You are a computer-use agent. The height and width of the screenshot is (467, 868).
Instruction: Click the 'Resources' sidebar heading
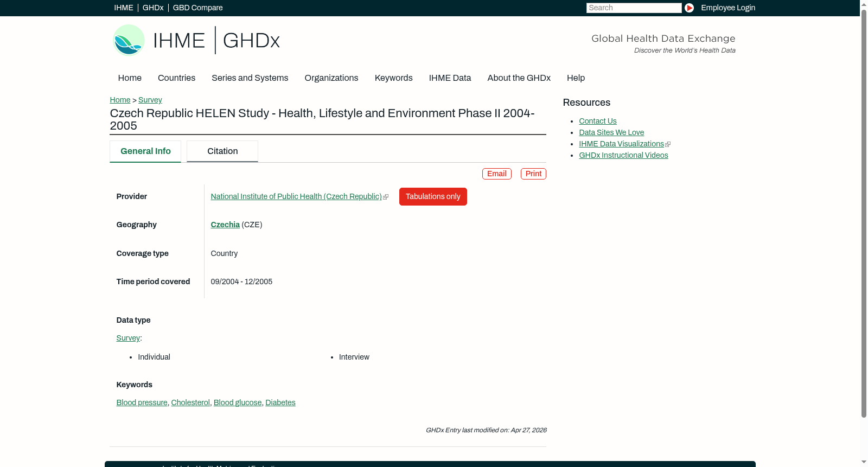tap(586, 103)
